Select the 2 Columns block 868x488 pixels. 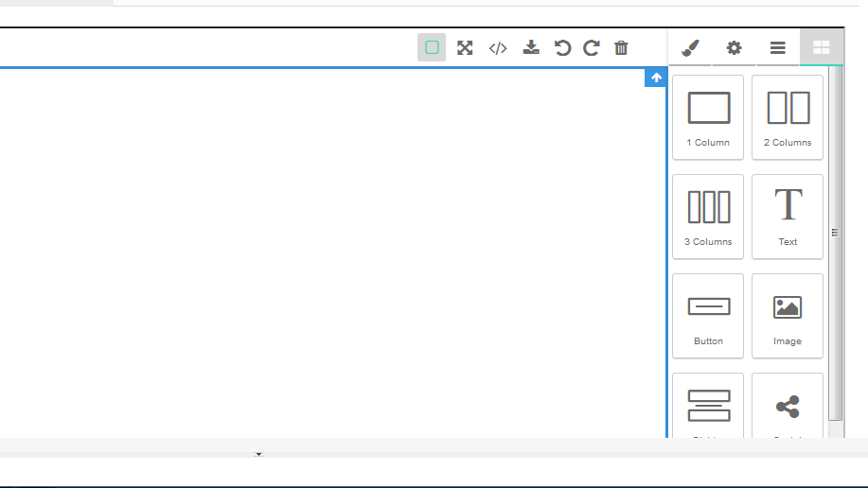coord(788,117)
